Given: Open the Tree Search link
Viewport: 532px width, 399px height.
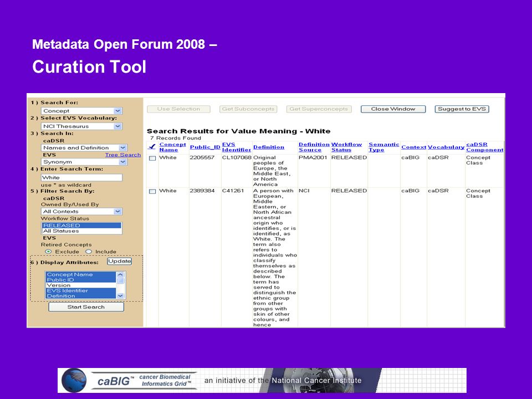Looking at the screenshot, I should point(123,155).
